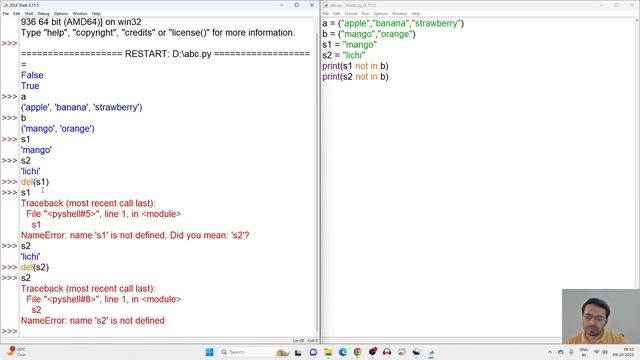Open Options menu in IDLE Shell
The width and height of the screenshot is (640, 360).
[x=61, y=13]
